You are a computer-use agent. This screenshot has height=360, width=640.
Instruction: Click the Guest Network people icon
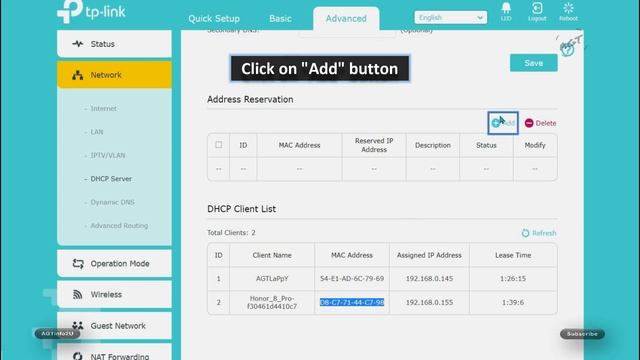pos(78,325)
